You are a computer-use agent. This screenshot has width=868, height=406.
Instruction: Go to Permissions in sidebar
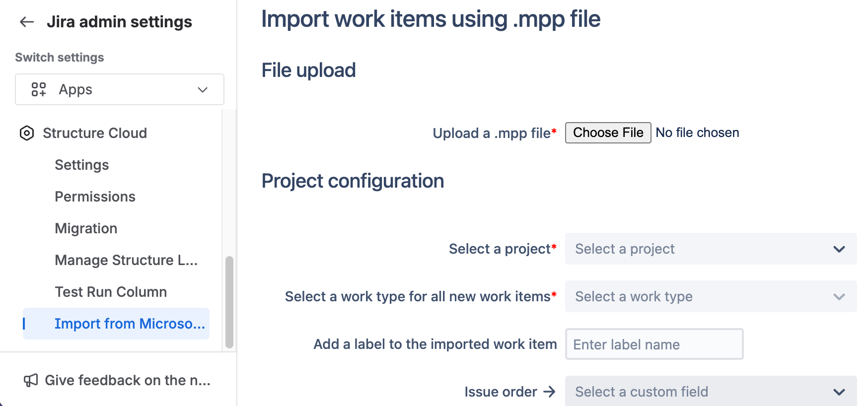click(x=95, y=197)
